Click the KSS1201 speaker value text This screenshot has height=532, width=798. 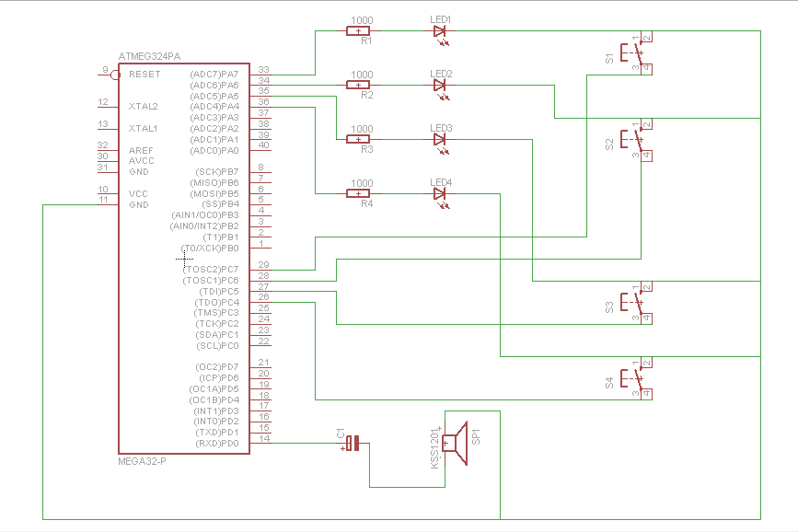point(435,448)
